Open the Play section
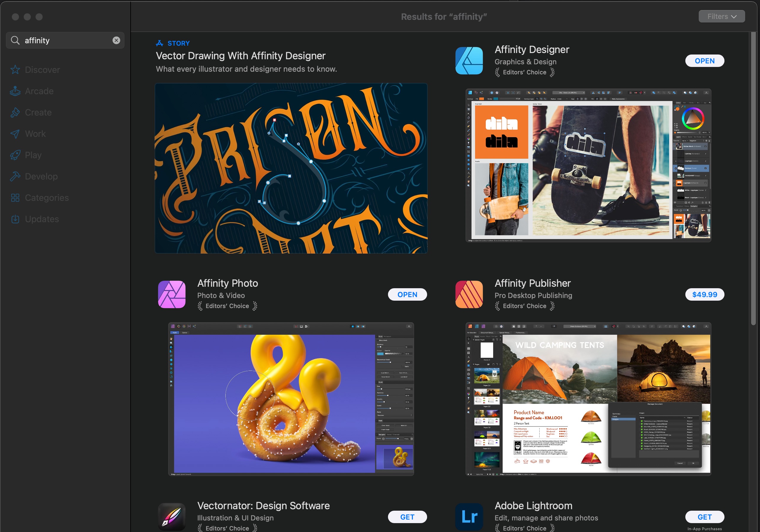The width and height of the screenshot is (760, 532). pyautogui.click(x=33, y=155)
